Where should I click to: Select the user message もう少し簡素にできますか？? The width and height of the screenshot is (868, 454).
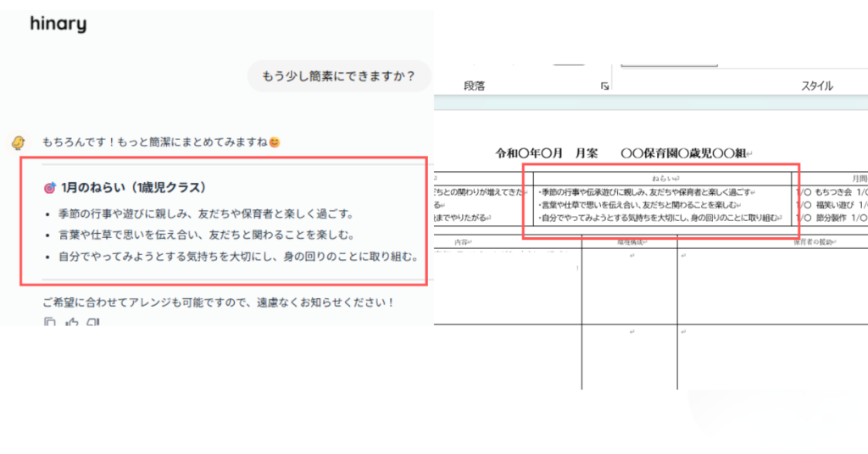point(338,76)
